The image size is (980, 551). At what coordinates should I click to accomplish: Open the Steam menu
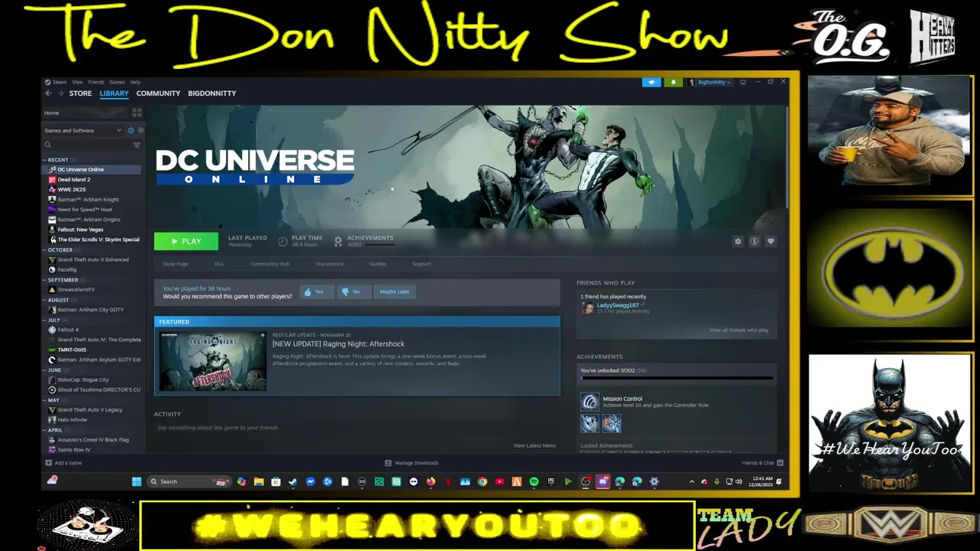pos(59,82)
